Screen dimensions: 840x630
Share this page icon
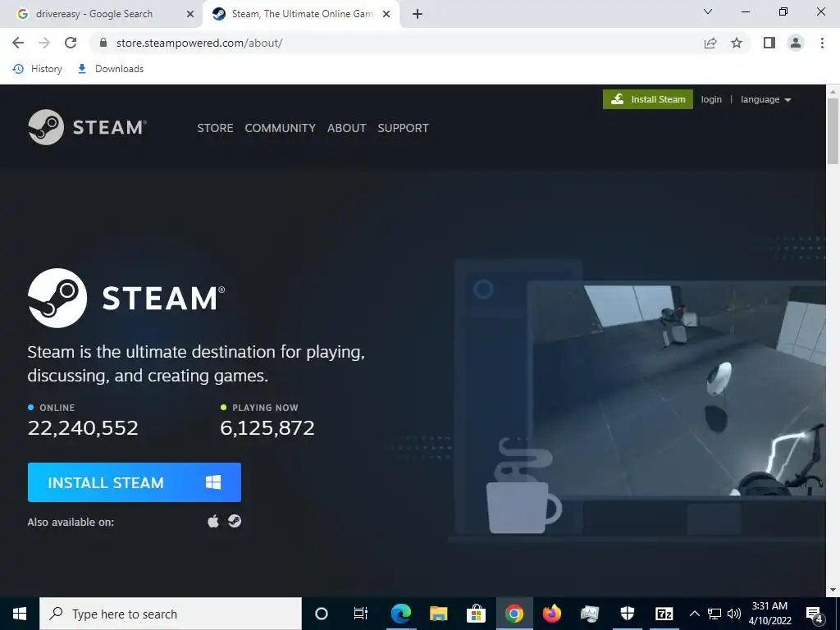pos(710,43)
